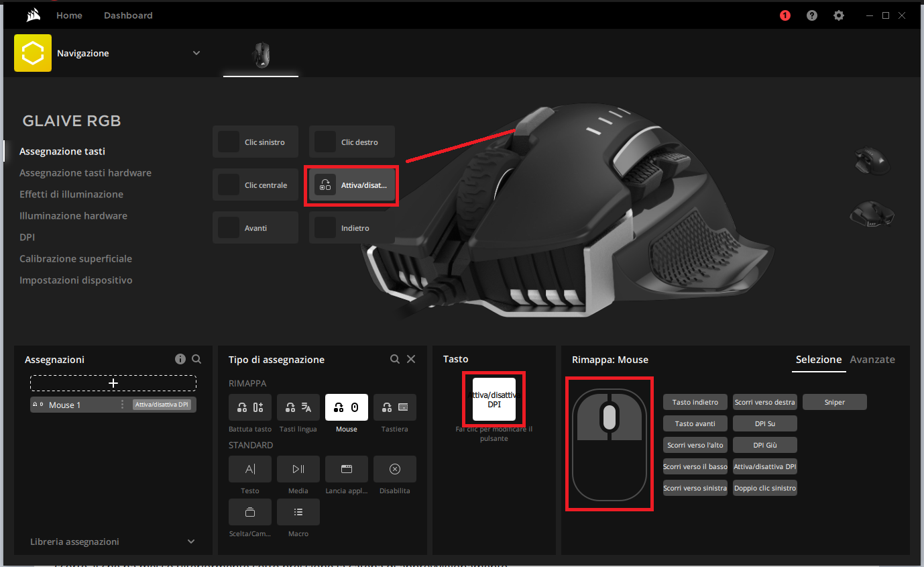924x567 pixels.
Task: Expand the Navigazione profile dropdown
Action: (x=196, y=53)
